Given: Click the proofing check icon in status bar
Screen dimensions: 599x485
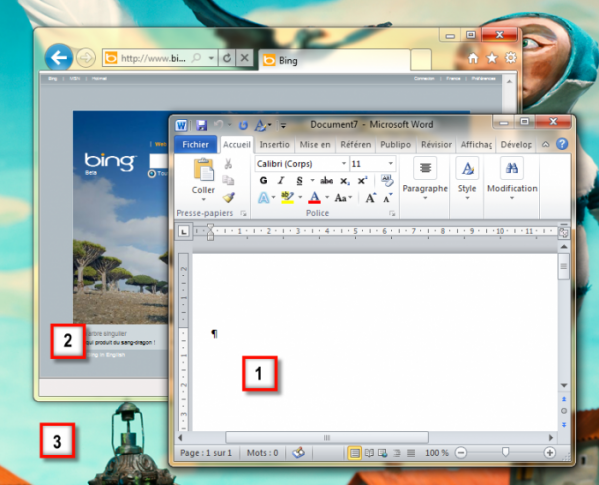Looking at the screenshot, I should pos(298,453).
